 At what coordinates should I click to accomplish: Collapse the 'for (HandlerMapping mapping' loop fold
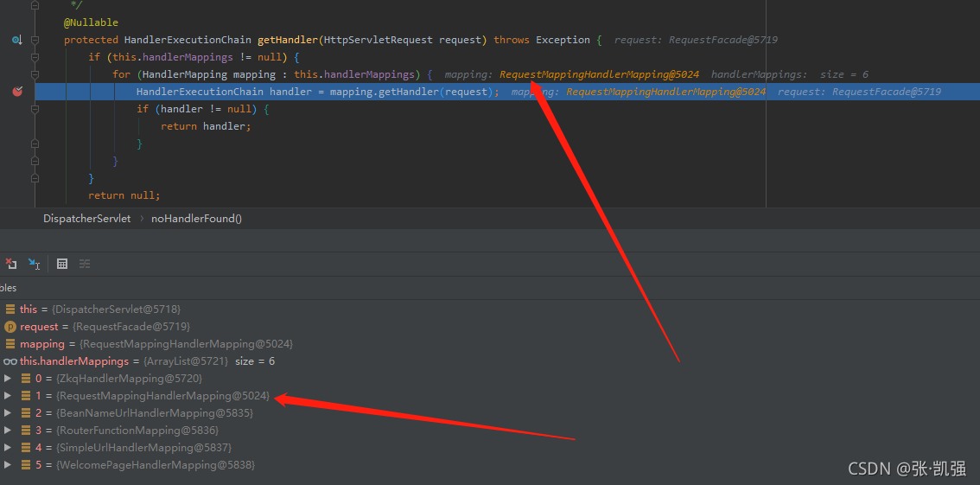35,74
